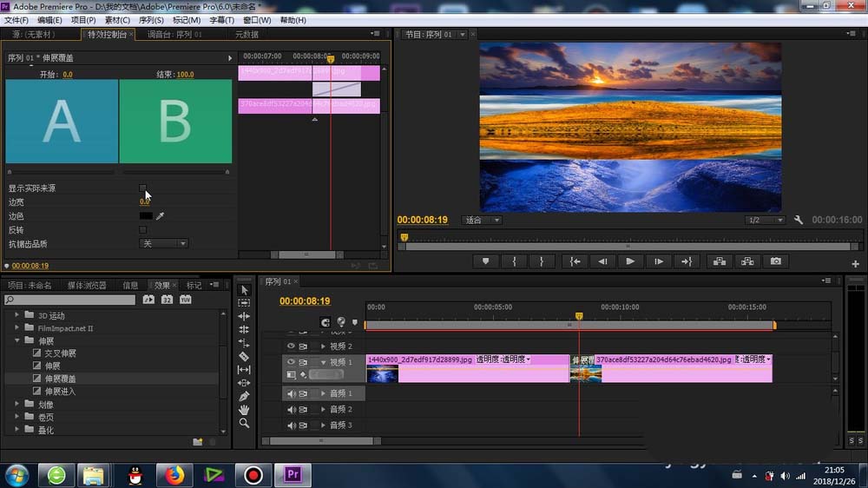Click the 伸展覆盖 transition on the timeline

coord(582,360)
